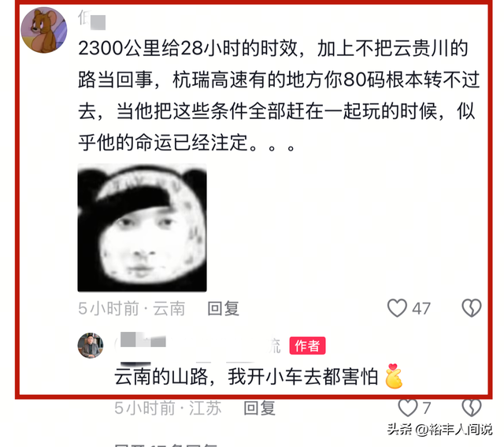
Task: Tap the red 作者 badge
Action: 307,345
